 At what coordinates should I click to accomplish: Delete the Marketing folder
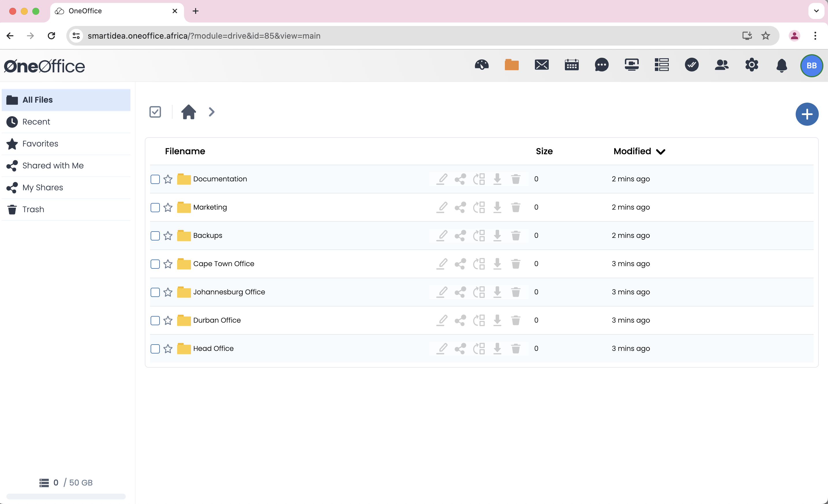pos(516,207)
